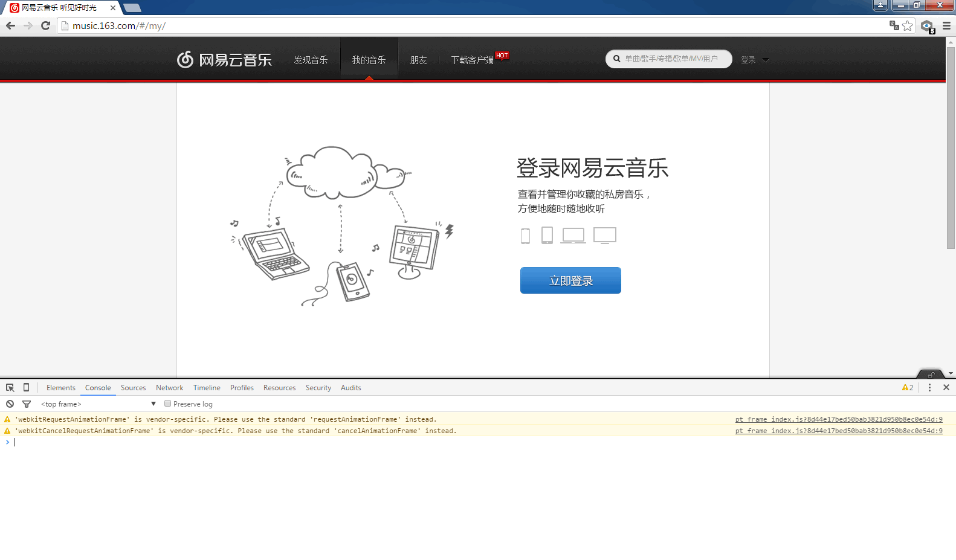The width and height of the screenshot is (956, 560).
Task: Click the 登录网易云音乐 heading
Action: (x=592, y=168)
